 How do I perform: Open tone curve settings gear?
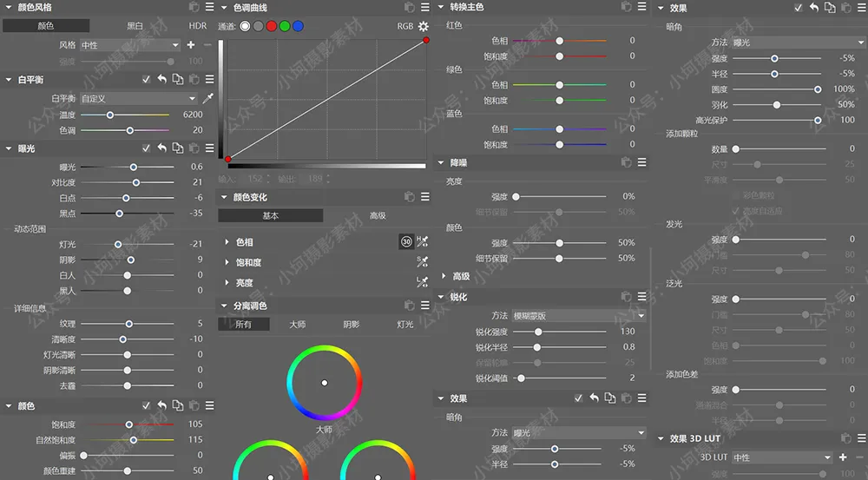click(x=424, y=26)
